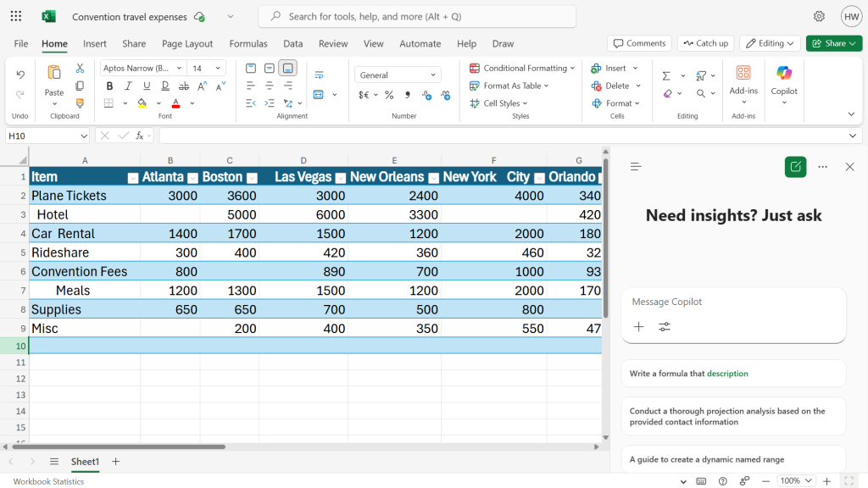Open the Atlanta column filter
Image resolution: width=868 pixels, height=488 pixels.
(x=192, y=176)
